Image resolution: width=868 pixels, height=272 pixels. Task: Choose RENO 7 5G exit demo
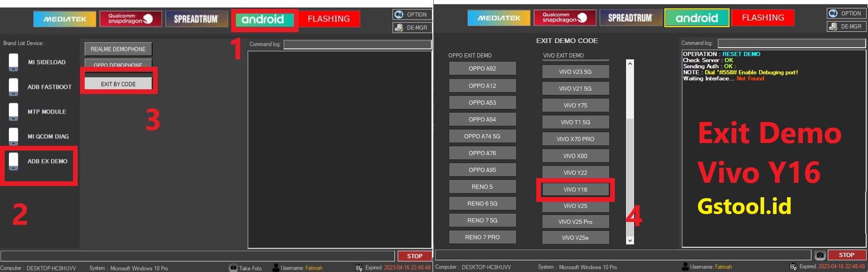point(482,220)
